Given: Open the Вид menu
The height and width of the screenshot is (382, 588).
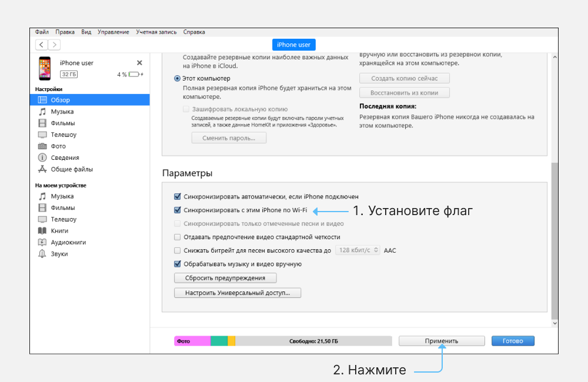Looking at the screenshot, I should [x=86, y=32].
